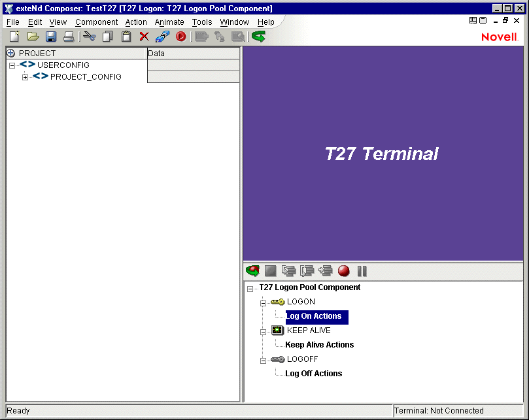Image resolution: width=529 pixels, height=420 pixels.
Task: Paste with the clipboard icon
Action: click(x=126, y=37)
